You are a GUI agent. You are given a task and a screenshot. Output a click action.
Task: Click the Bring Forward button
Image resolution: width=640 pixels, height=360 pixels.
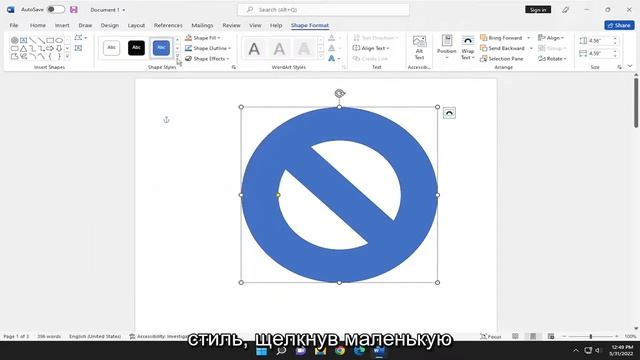point(502,38)
